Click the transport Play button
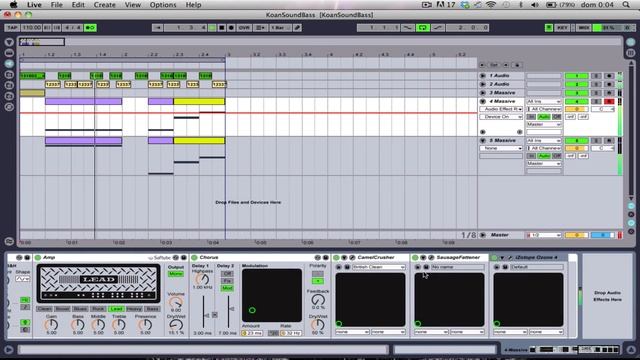This screenshot has width=640, height=360. pos(212,28)
